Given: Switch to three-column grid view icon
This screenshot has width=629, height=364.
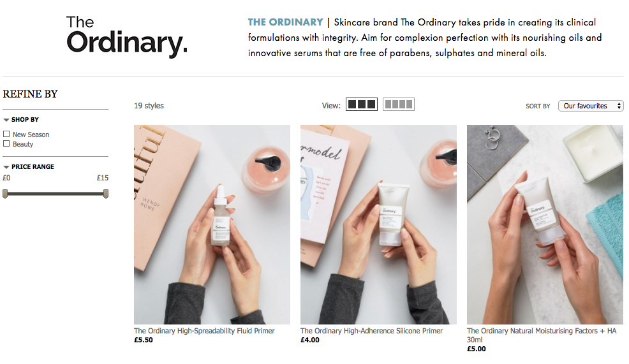Looking at the screenshot, I should (x=362, y=105).
